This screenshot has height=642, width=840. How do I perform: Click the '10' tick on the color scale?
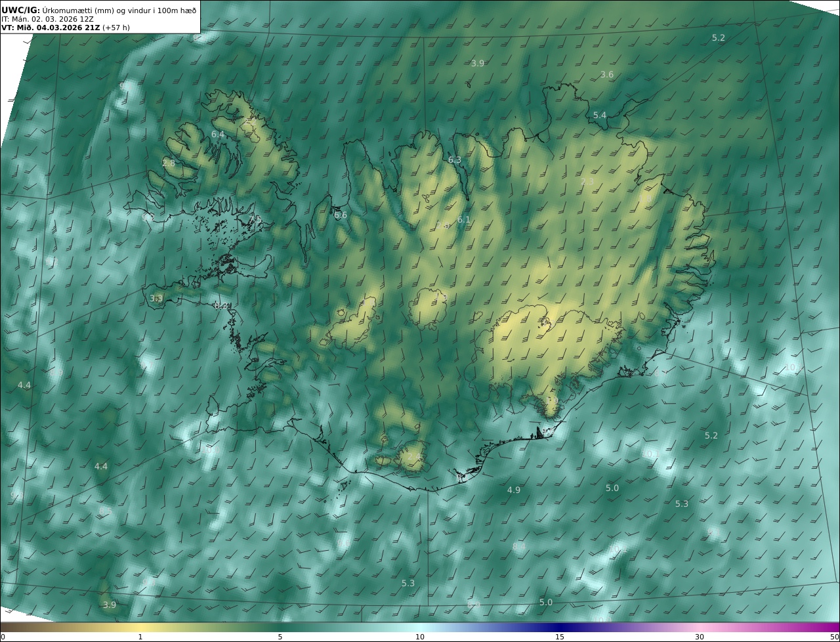pos(420,637)
